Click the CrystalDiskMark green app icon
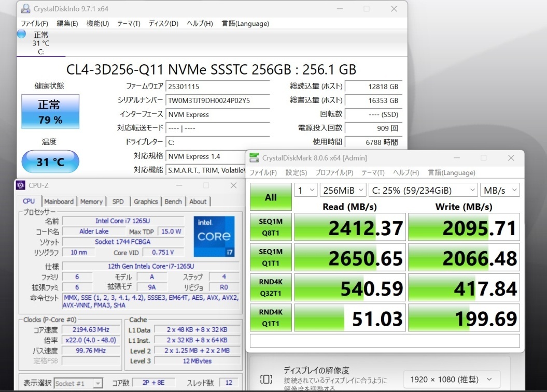 pyautogui.click(x=254, y=157)
